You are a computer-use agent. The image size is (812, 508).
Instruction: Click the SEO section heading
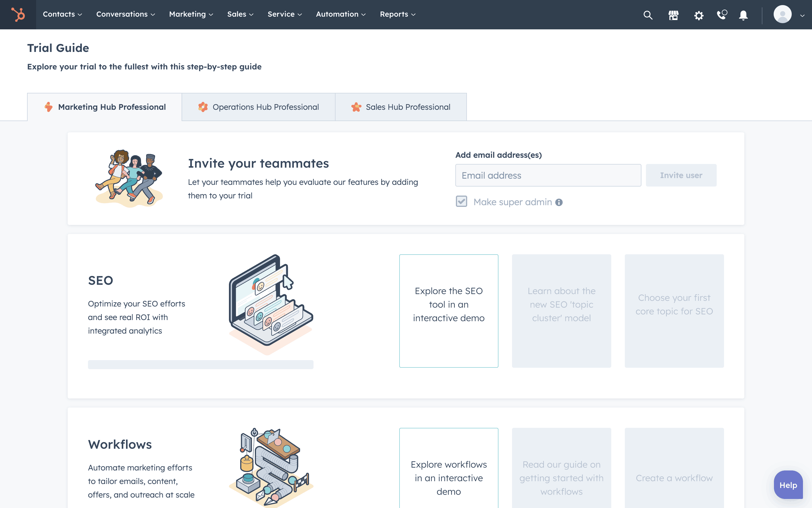pos(100,280)
